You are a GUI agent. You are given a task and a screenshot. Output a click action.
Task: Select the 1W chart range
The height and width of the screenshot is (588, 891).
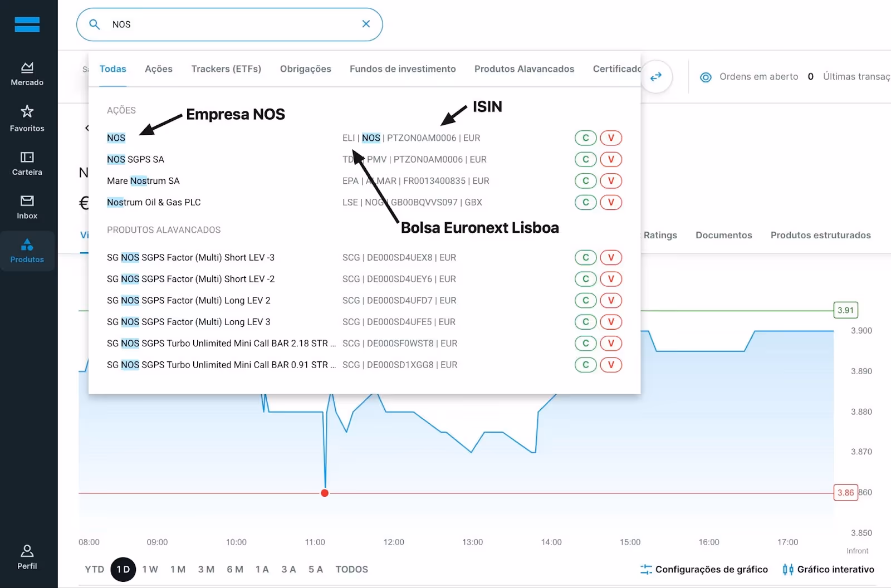(150, 569)
